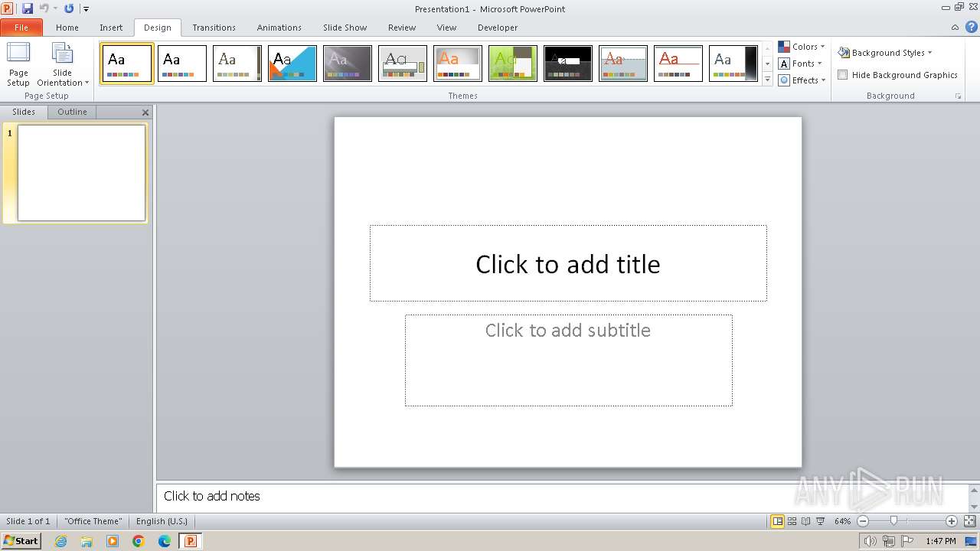
Task: Apply the second plain white theme thumbnail
Action: (182, 63)
